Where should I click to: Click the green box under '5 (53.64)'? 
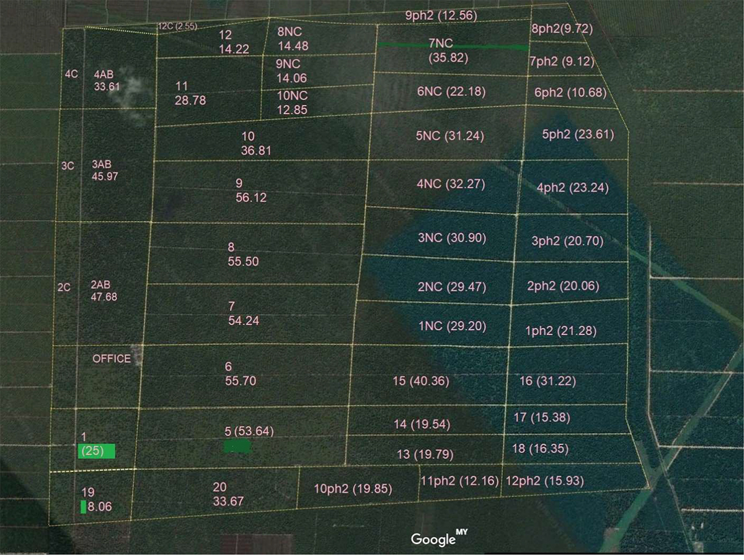point(237,446)
